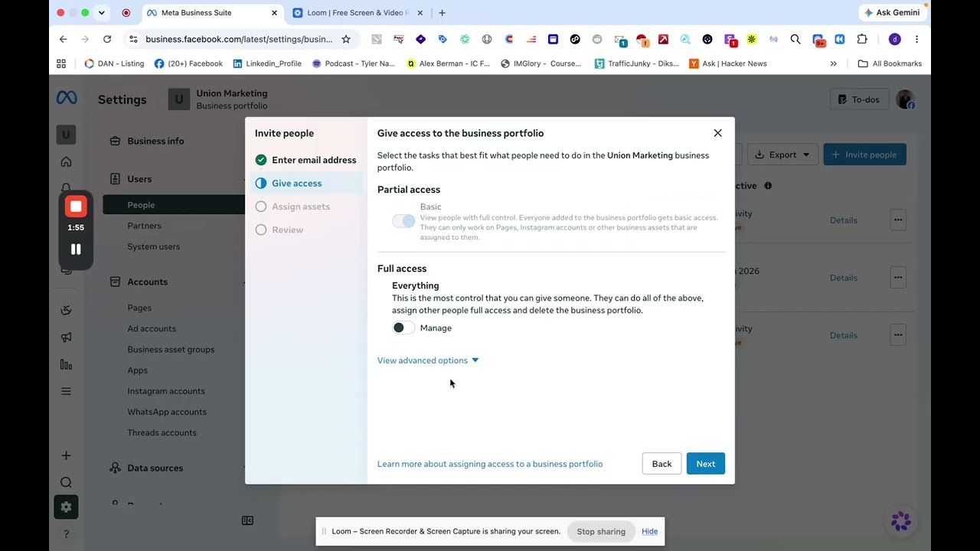This screenshot has height=551, width=980.
Task: Click the Ask Gemini button
Action: coord(891,12)
